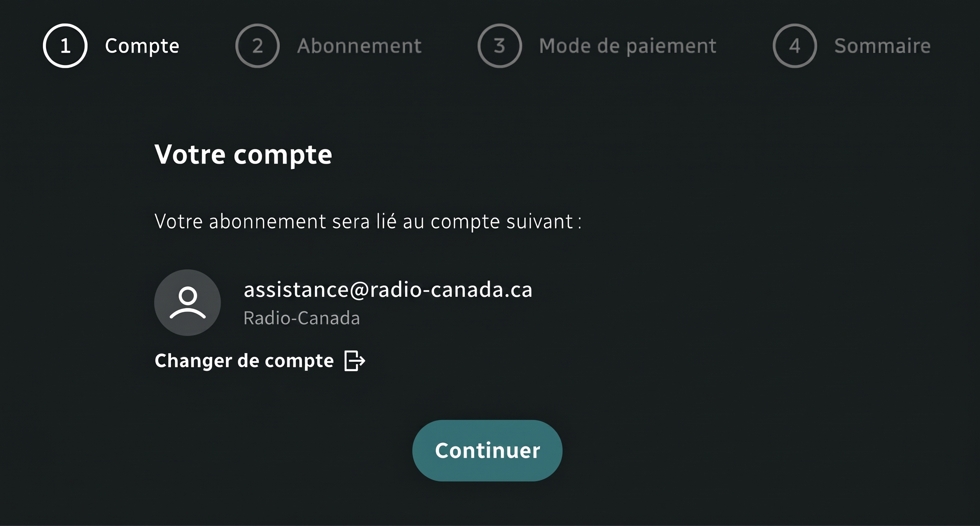Click the Changer de compte link

tap(244, 361)
